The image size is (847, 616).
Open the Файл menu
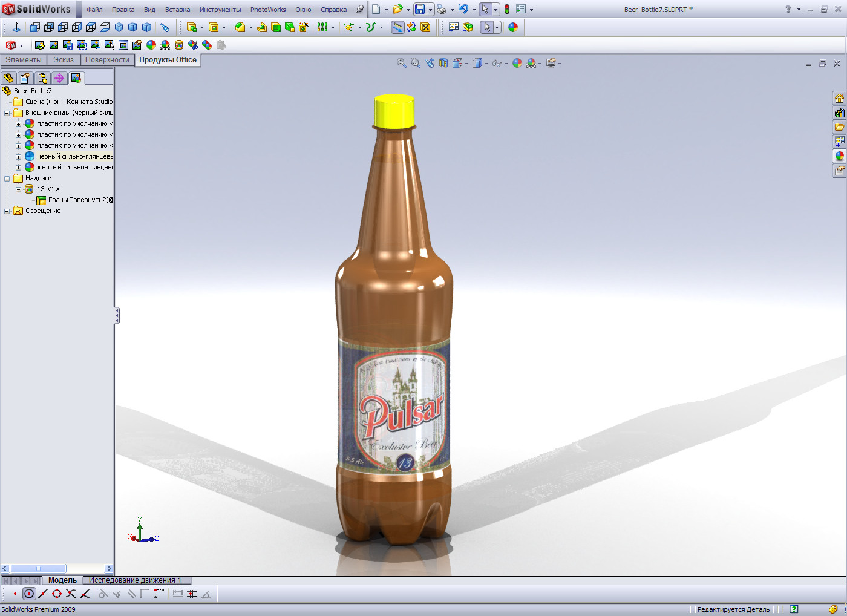94,10
